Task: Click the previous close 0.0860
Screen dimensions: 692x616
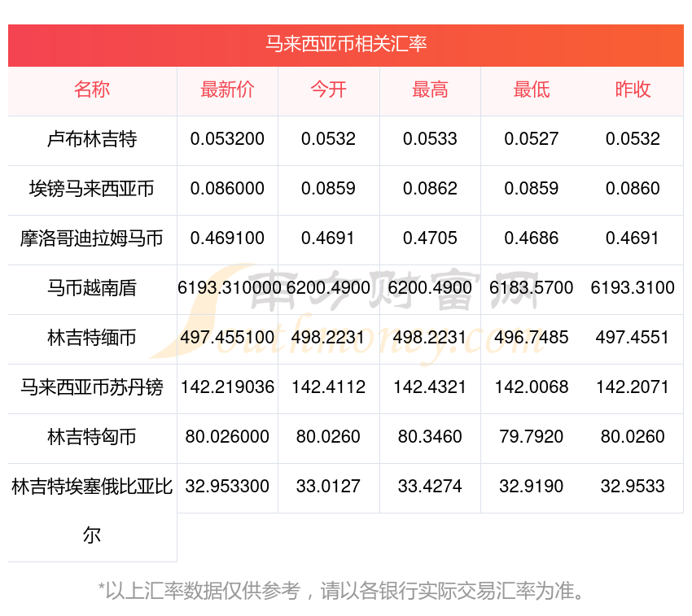Action: click(x=633, y=189)
